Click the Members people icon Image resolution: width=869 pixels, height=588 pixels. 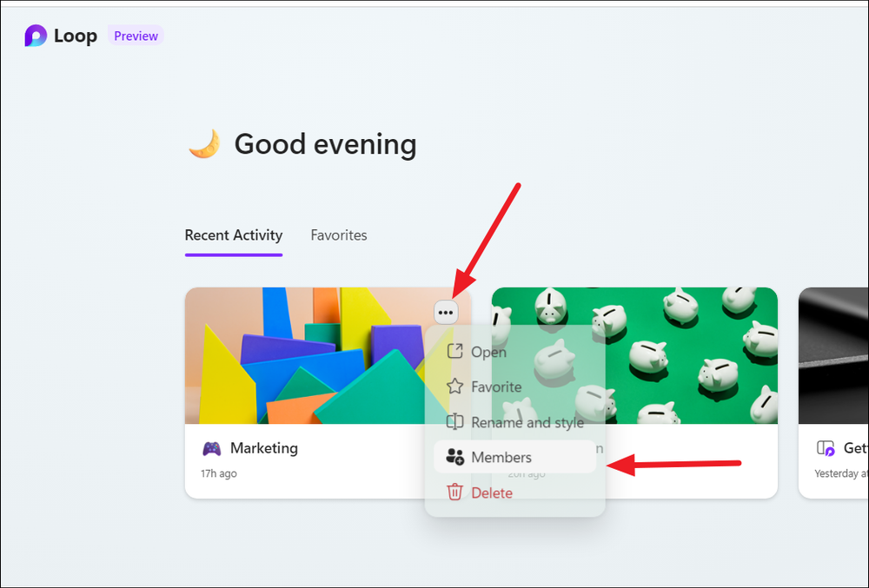pos(454,457)
